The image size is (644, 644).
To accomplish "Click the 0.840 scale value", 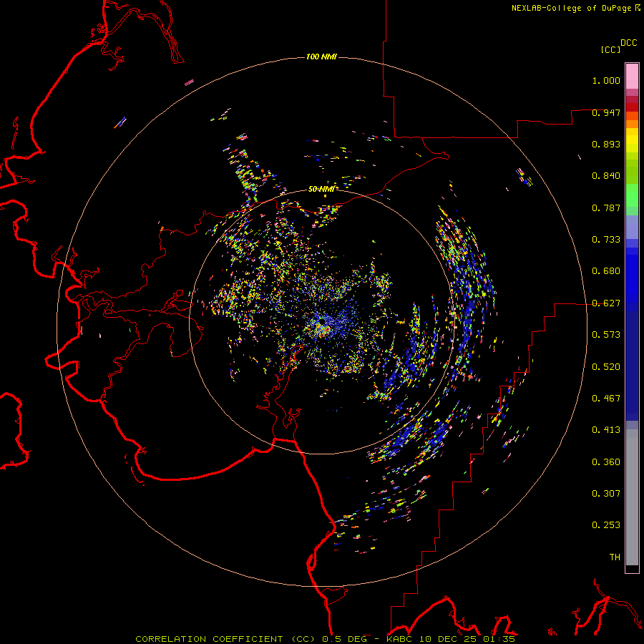I will coord(606,176).
